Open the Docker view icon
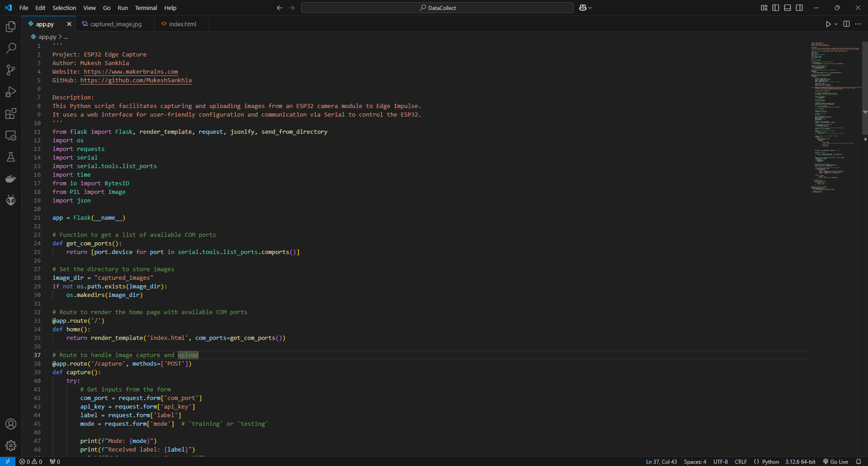This screenshot has height=466, width=868. click(11, 179)
